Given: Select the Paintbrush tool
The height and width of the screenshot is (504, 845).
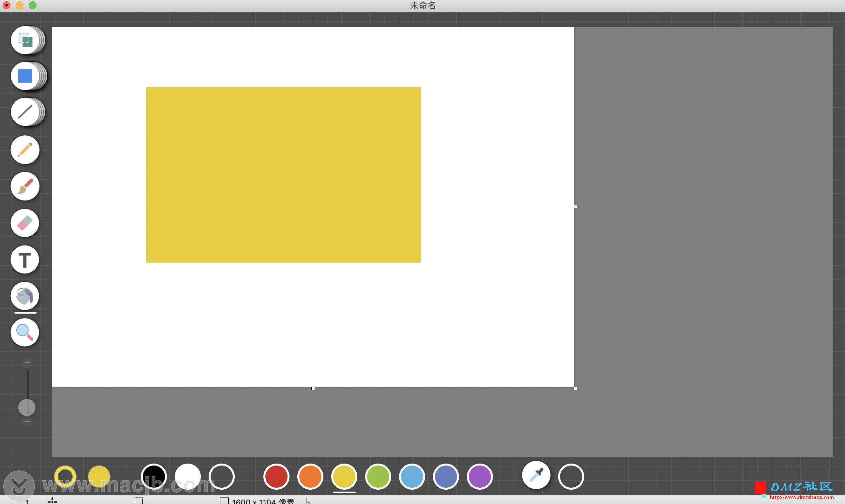Looking at the screenshot, I should tap(25, 186).
